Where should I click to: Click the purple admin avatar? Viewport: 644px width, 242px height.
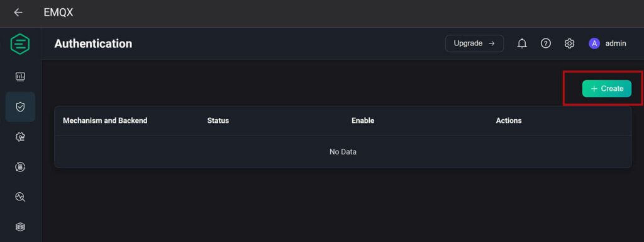594,43
